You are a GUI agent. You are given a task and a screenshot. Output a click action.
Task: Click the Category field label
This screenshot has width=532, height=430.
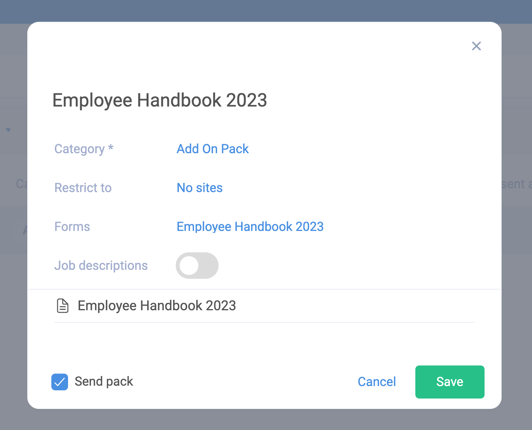[x=79, y=149]
